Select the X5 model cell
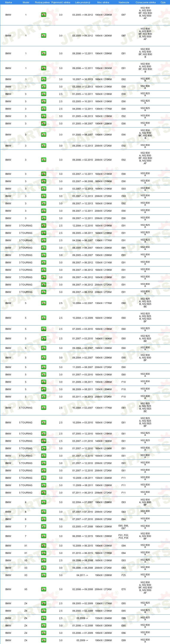This screenshot has width=170, height=644. click(26, 589)
